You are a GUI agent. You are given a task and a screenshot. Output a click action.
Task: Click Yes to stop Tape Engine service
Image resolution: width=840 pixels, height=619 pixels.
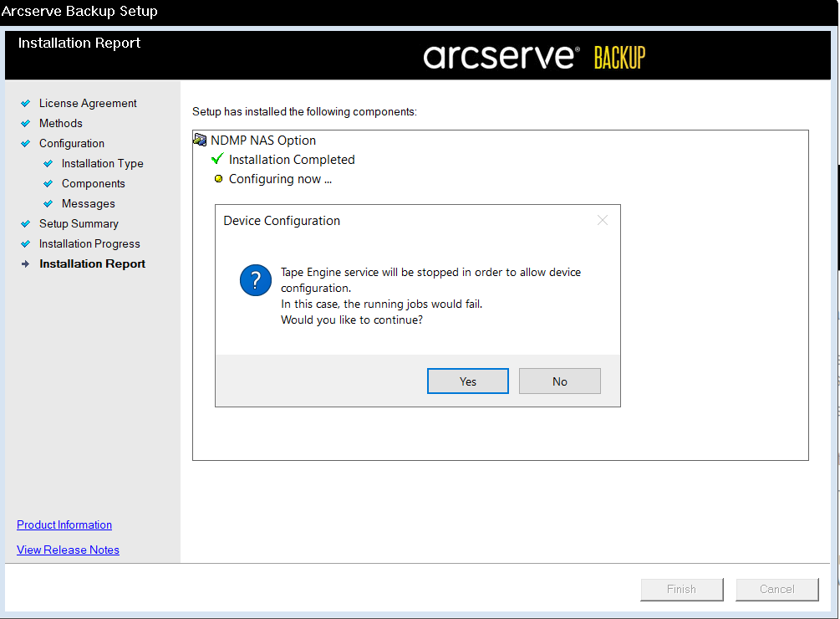pyautogui.click(x=467, y=381)
